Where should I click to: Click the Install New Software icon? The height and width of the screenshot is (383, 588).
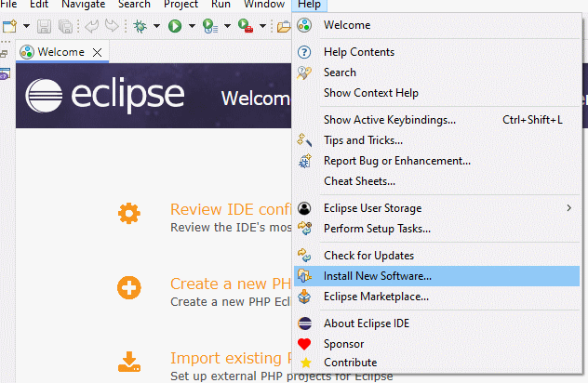pos(304,276)
